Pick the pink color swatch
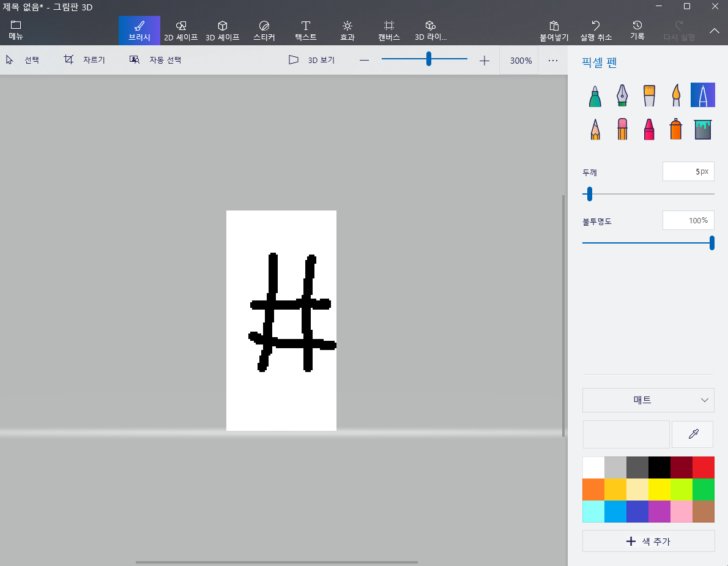This screenshot has height=566, width=728. [682, 511]
